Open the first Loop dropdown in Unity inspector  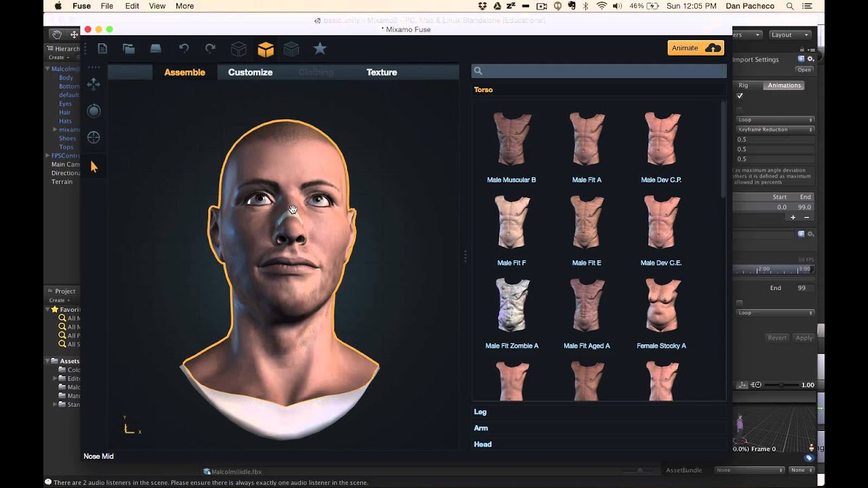click(x=774, y=120)
